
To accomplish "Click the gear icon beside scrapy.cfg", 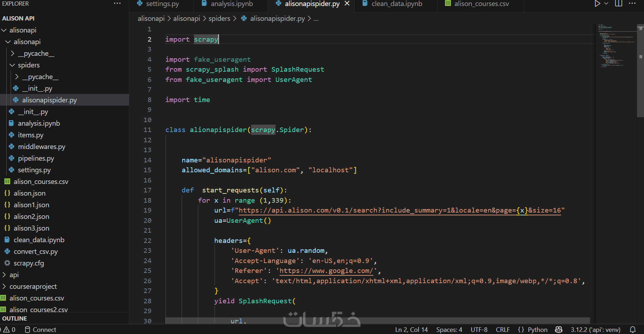I will (7, 263).
